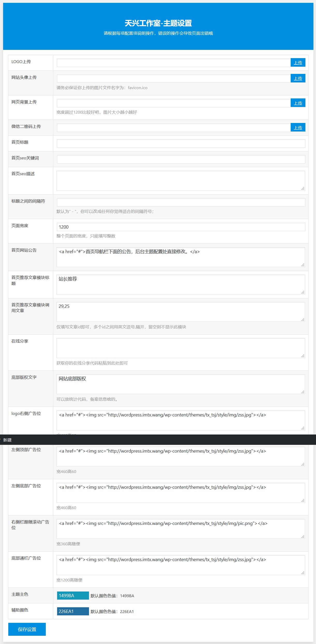Click 宽460高60 hint under 左侧底部广告位
Screen dimensions: 316x644
(x=66, y=508)
